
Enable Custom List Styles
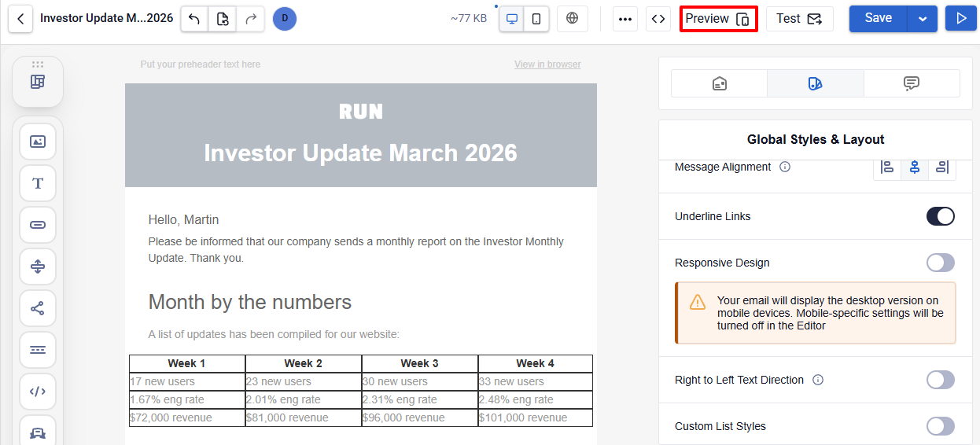click(x=941, y=426)
